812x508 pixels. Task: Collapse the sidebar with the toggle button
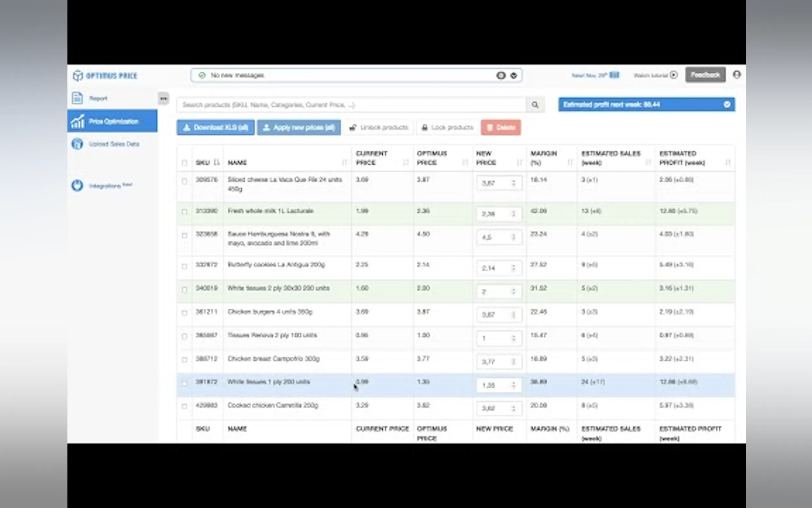[x=163, y=99]
